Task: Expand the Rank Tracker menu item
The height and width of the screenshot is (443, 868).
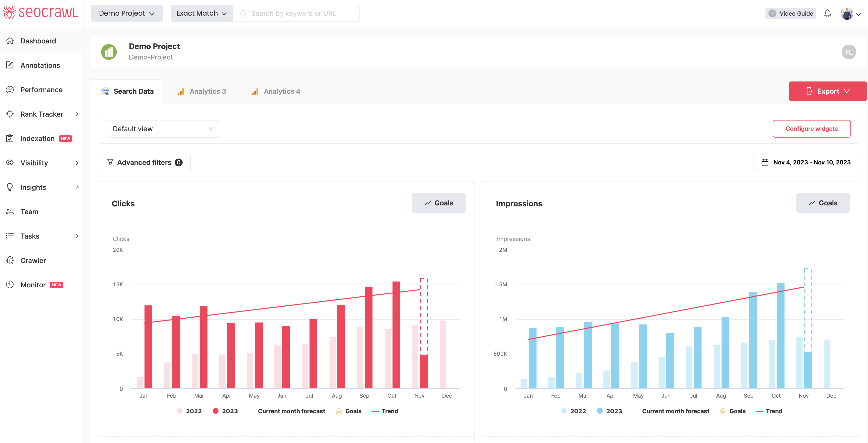Action: click(x=77, y=114)
